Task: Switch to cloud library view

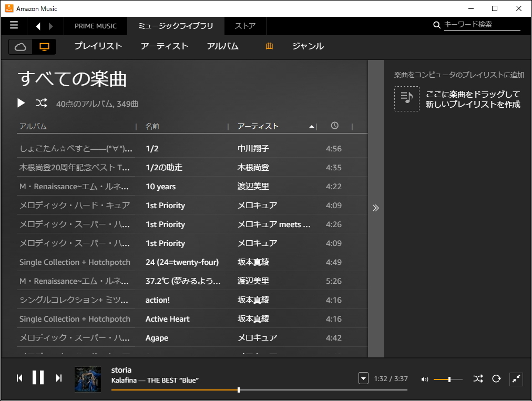Action: [x=21, y=47]
